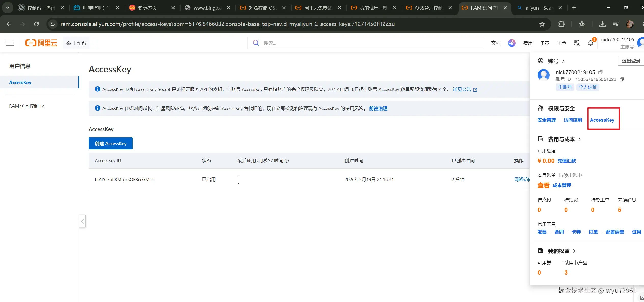Click the nick7700219105 account name in header

(x=618, y=40)
